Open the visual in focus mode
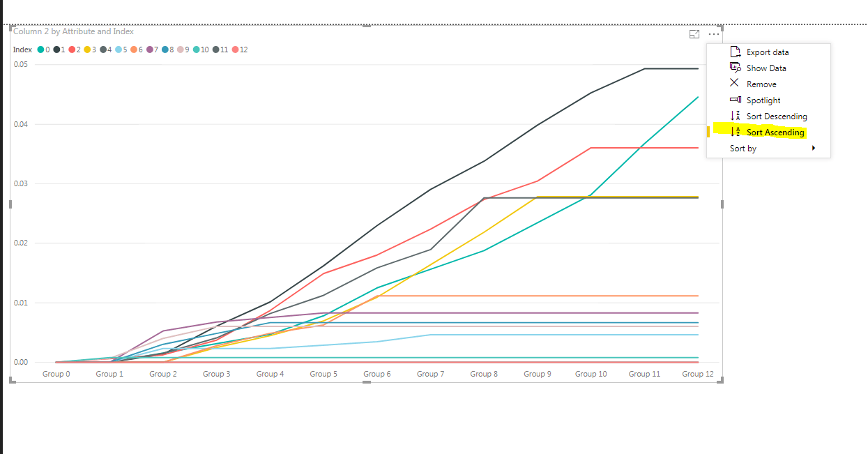 694,33
